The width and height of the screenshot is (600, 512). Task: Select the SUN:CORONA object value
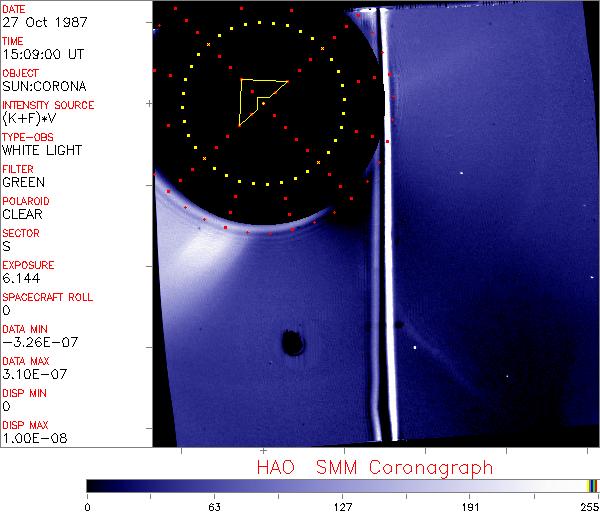coord(44,86)
